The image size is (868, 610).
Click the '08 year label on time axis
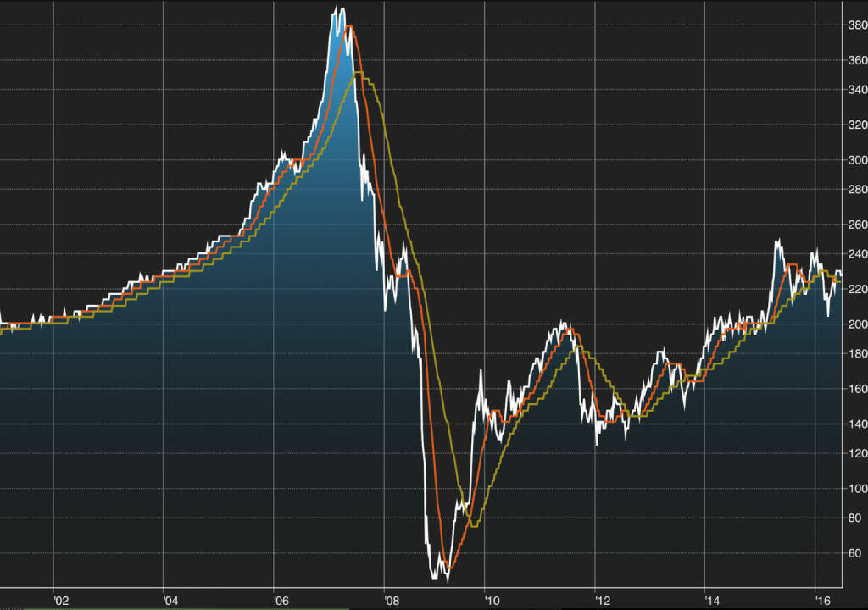click(392, 601)
